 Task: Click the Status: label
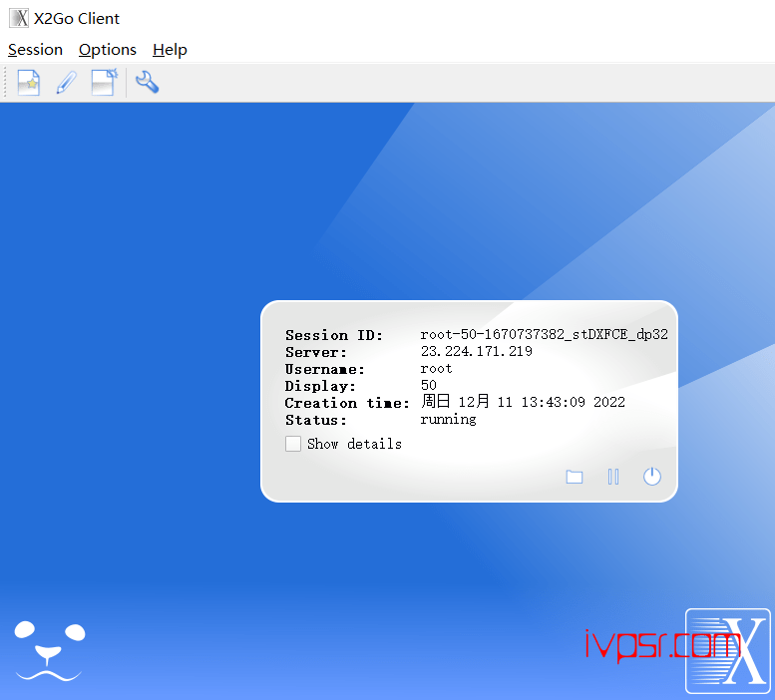click(x=316, y=420)
